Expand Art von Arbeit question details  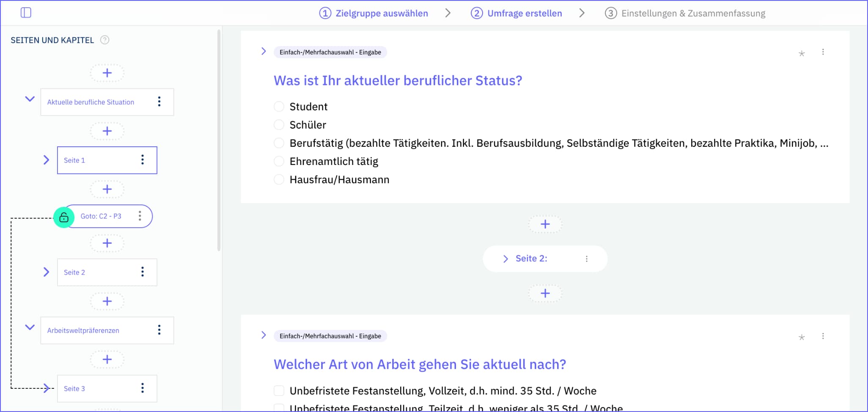click(x=264, y=335)
